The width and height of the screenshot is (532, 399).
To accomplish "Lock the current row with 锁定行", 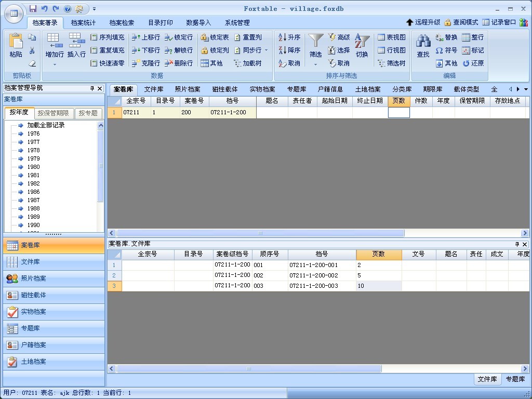I will [x=179, y=37].
